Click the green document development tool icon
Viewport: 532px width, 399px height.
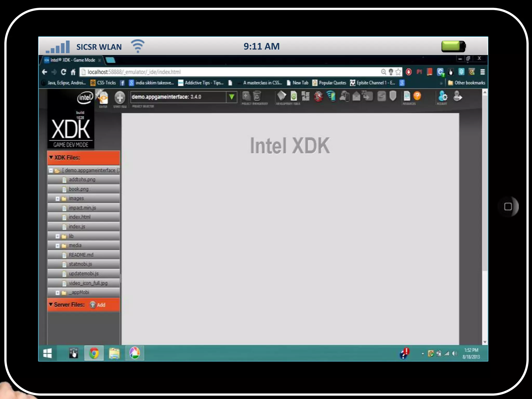(294, 96)
